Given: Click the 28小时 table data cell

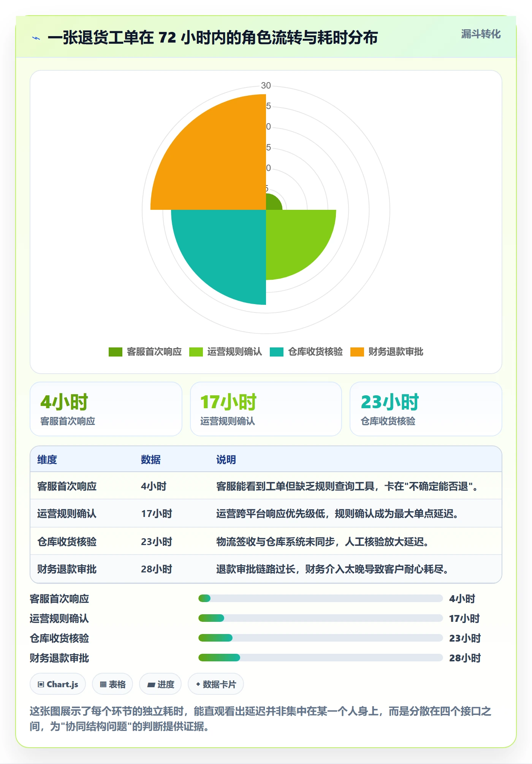Looking at the screenshot, I should point(157,569).
